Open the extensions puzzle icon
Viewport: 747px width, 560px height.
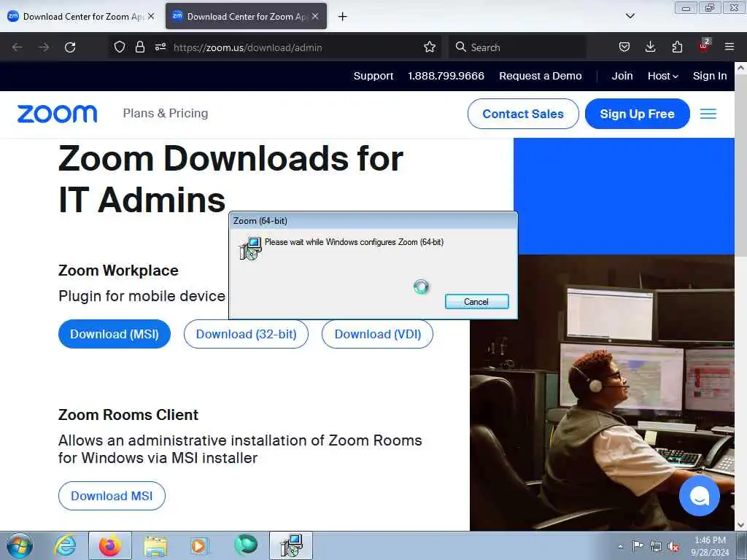677,47
